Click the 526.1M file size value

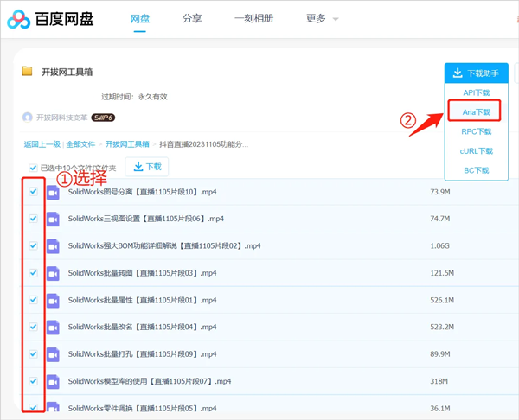point(442,300)
